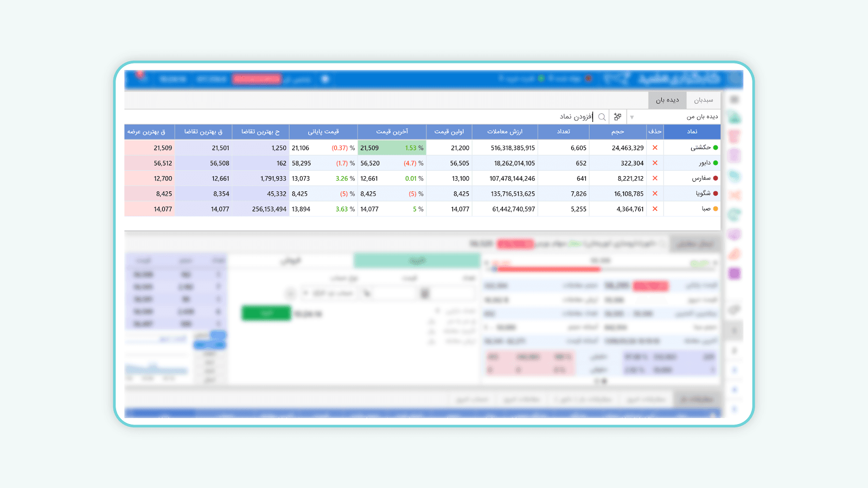
Task: Click best demand price 21,501
Action: 220,148
